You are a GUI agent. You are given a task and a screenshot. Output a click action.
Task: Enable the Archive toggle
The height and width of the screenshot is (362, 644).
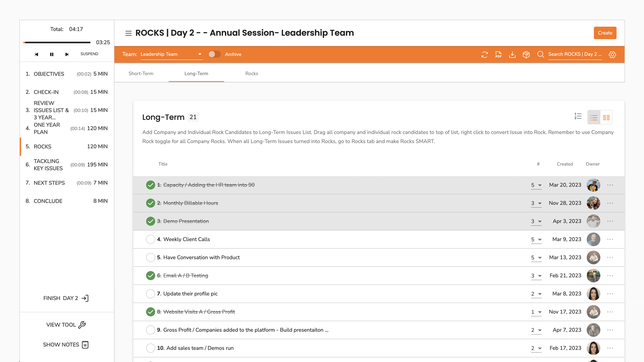pos(214,54)
